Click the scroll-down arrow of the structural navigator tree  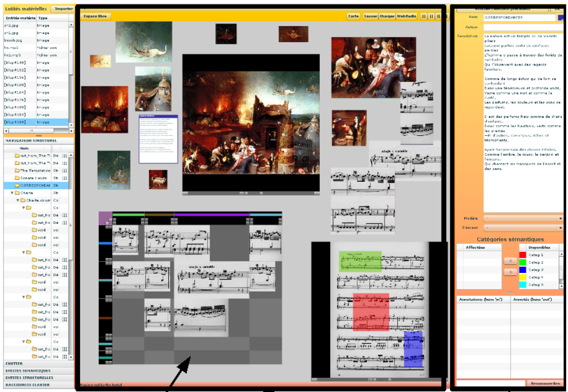[71, 357]
